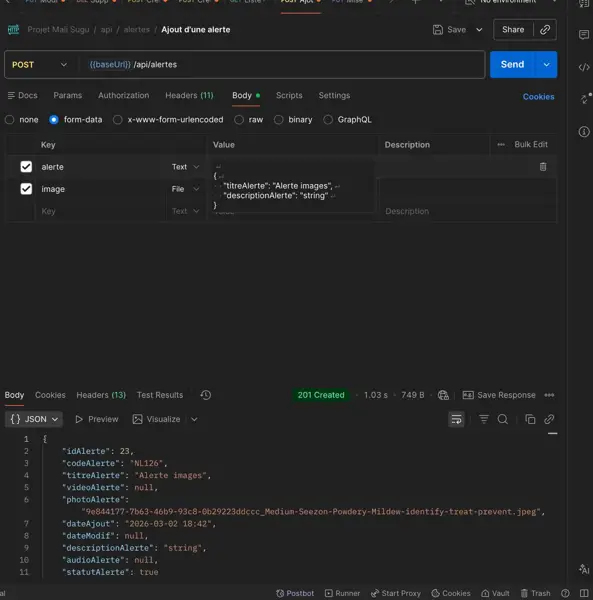Open table column options ellipsis beside Bulk Edit
This screenshot has height=600, width=593.
[x=501, y=145]
